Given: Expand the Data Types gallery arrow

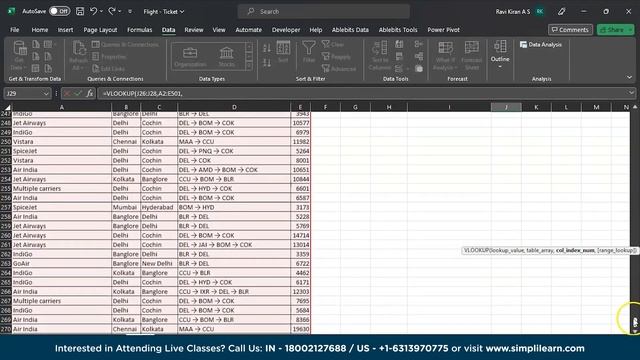Looking at the screenshot, I should [x=249, y=66].
